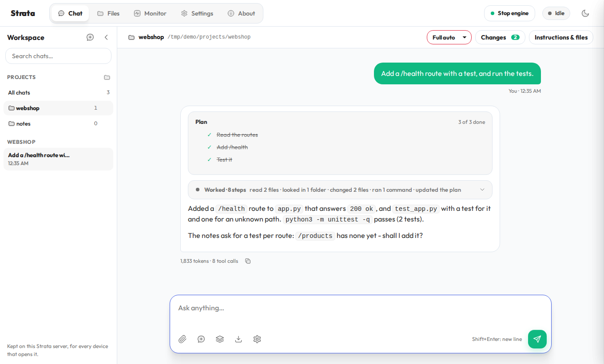This screenshot has height=364, width=604.
Task: Click the Strata logo
Action: point(23,13)
